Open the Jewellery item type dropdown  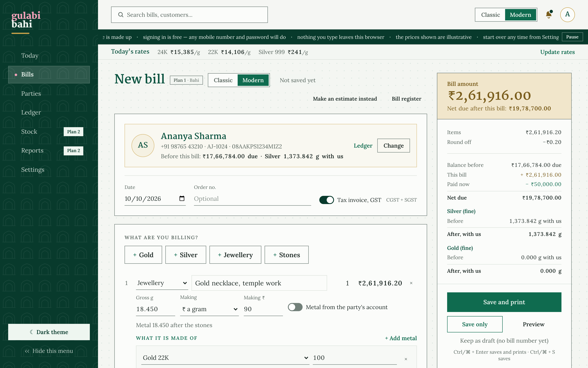tap(162, 283)
